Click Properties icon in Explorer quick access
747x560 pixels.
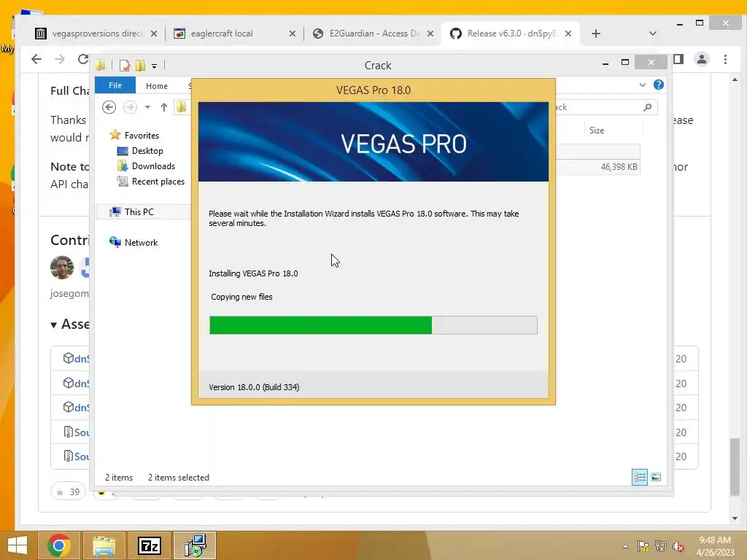(125, 65)
